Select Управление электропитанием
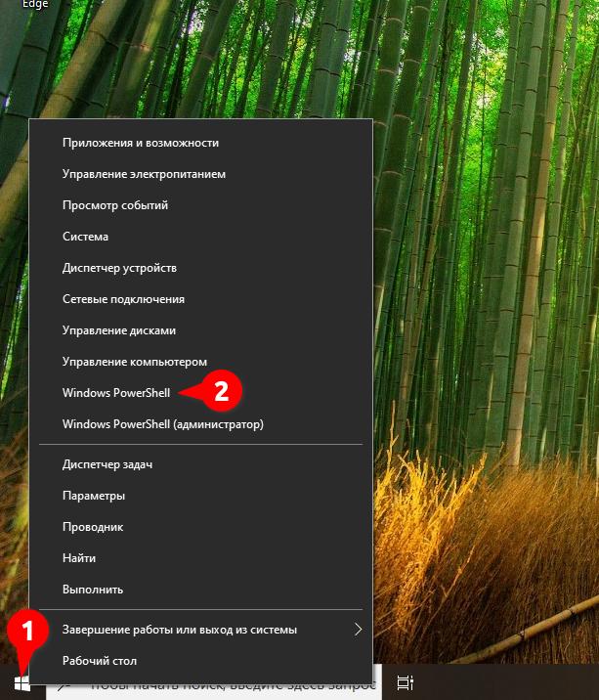The height and width of the screenshot is (700, 599). point(201,174)
